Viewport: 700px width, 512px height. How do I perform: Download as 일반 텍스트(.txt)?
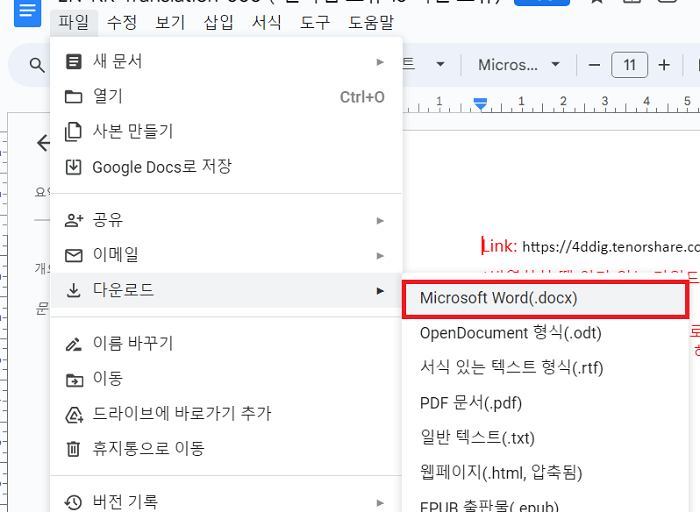point(545,438)
